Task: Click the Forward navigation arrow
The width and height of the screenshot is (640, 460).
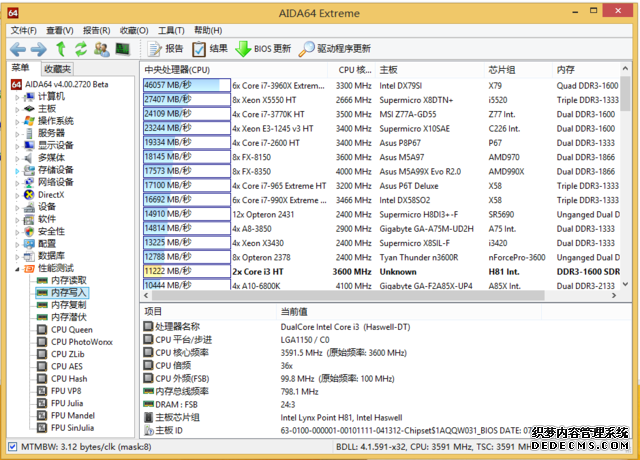Action: 39,49
